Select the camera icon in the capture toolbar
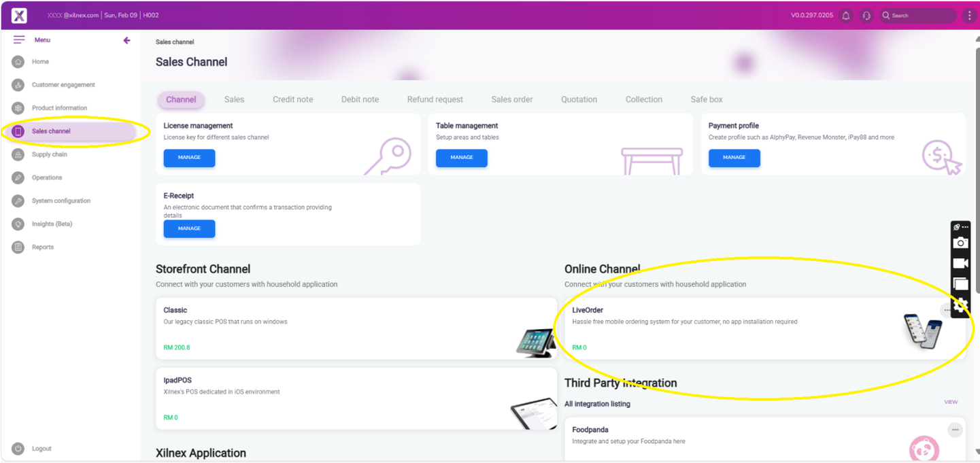Screen dimensions: 980x463 pos(960,243)
